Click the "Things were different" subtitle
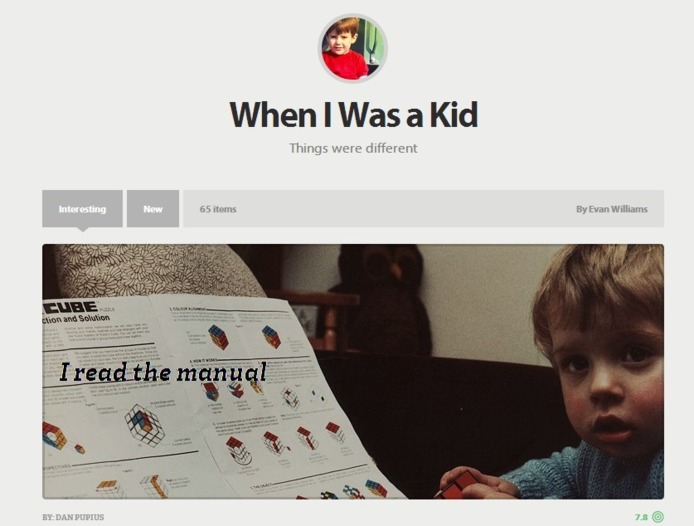The image size is (694, 526). (353, 148)
